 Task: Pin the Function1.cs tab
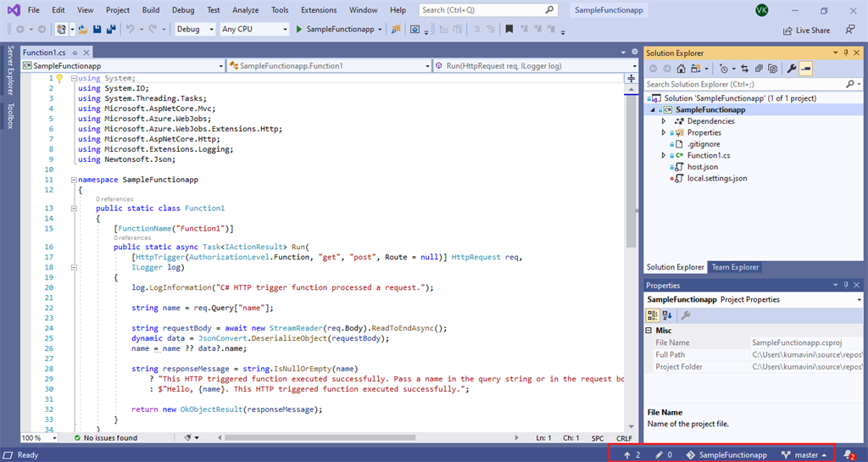coord(75,53)
